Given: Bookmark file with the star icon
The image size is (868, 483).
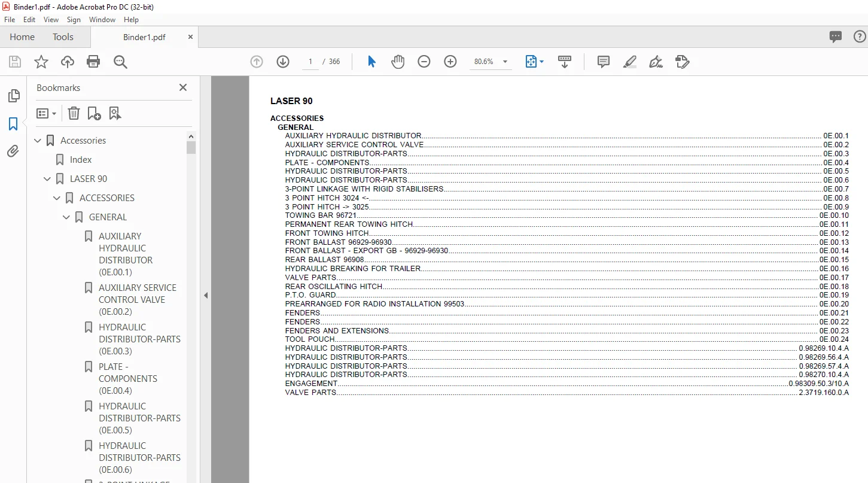Looking at the screenshot, I should (x=41, y=62).
